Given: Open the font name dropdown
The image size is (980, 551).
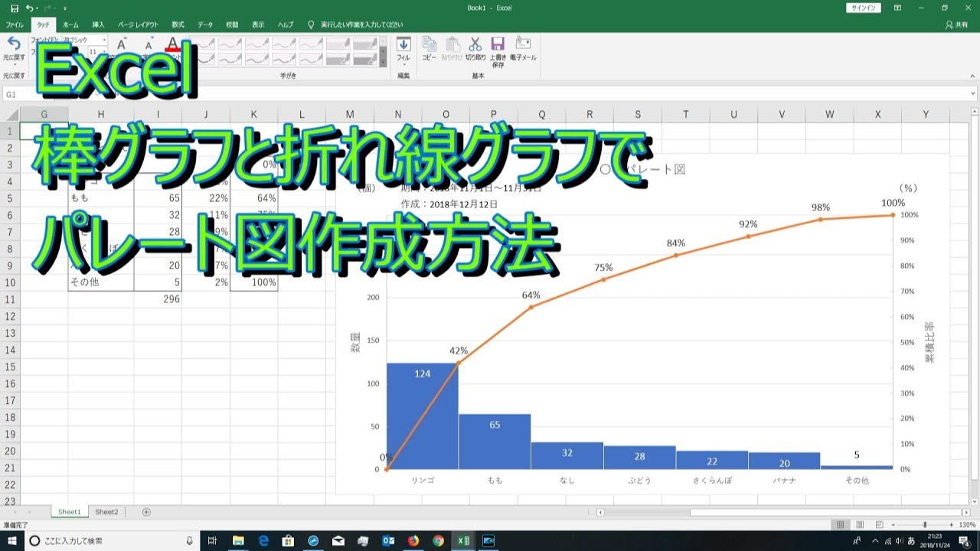Looking at the screenshot, I should [104, 39].
